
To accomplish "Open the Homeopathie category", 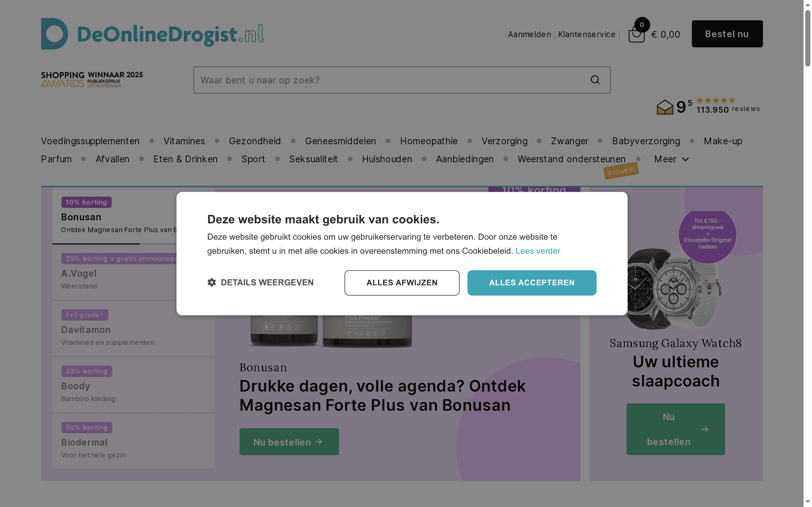I will coord(429,141).
